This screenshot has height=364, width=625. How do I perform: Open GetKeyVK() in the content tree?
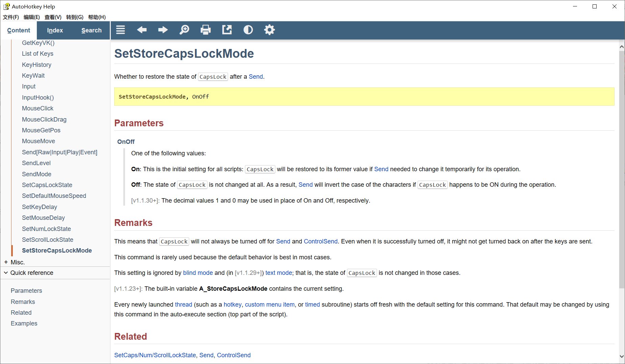click(x=38, y=43)
